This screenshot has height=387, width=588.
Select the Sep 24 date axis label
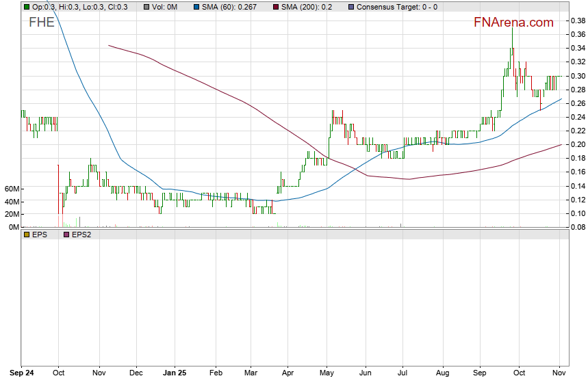click(x=22, y=373)
